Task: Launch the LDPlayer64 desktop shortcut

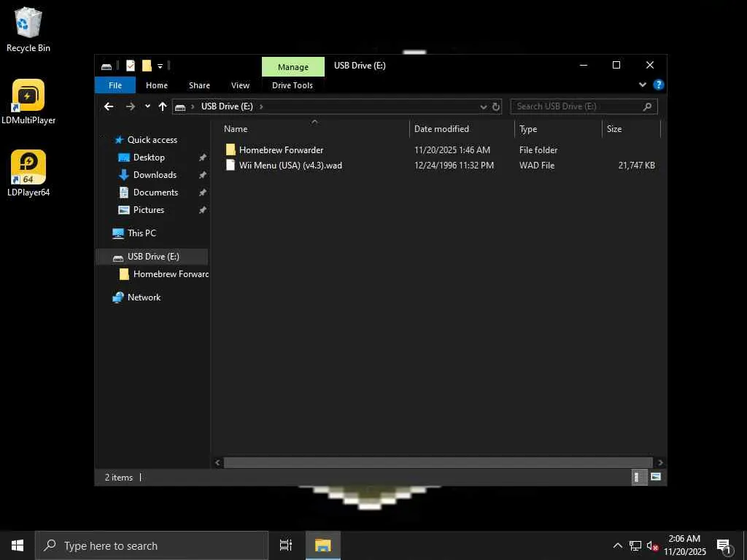Action: tap(28, 174)
